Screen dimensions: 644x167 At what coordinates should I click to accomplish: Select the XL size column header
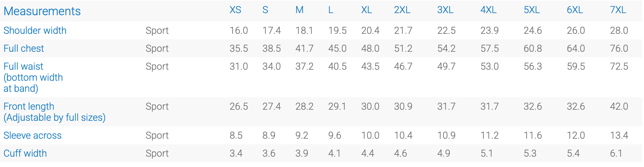367,10
